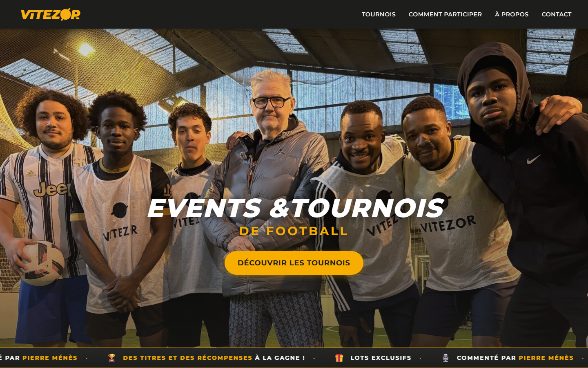Click the gift box icon in the ticker

point(339,358)
